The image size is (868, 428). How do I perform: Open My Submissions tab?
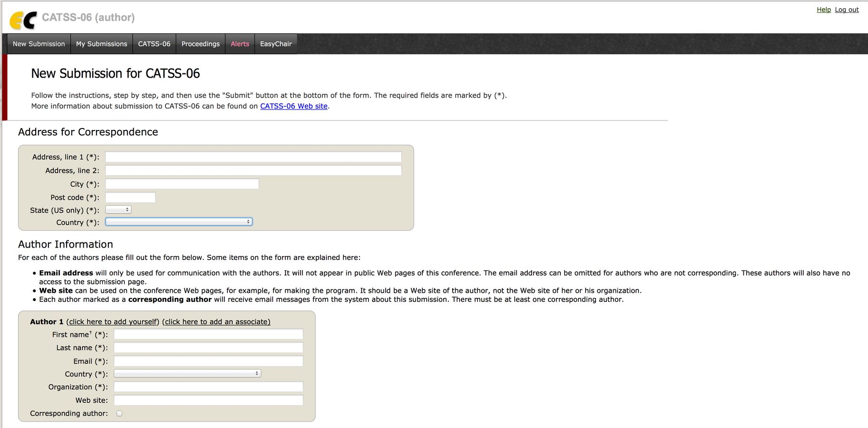[x=102, y=44]
